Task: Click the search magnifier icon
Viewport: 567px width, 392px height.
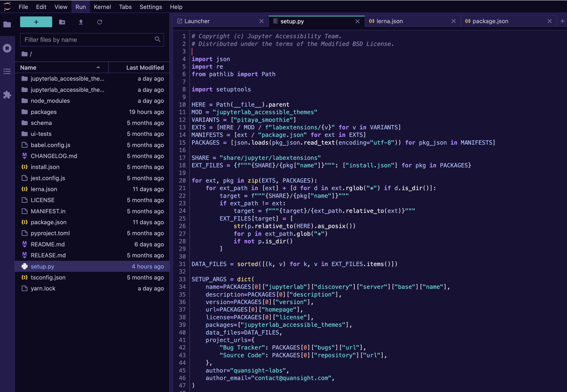Action: [x=158, y=39]
